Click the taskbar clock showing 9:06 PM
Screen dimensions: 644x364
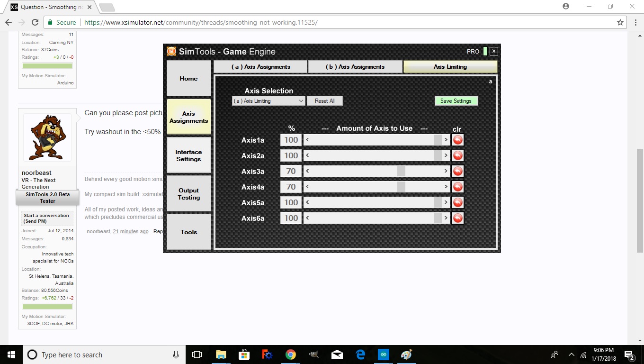603,355
